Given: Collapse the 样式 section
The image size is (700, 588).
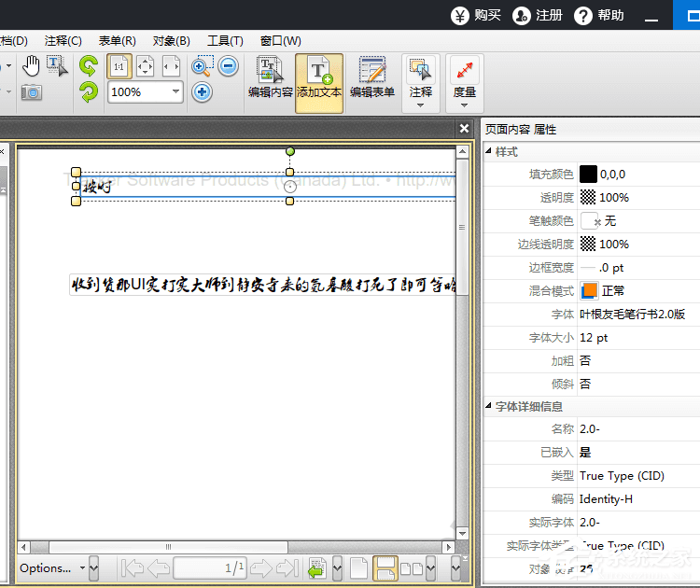Looking at the screenshot, I should pos(489,151).
